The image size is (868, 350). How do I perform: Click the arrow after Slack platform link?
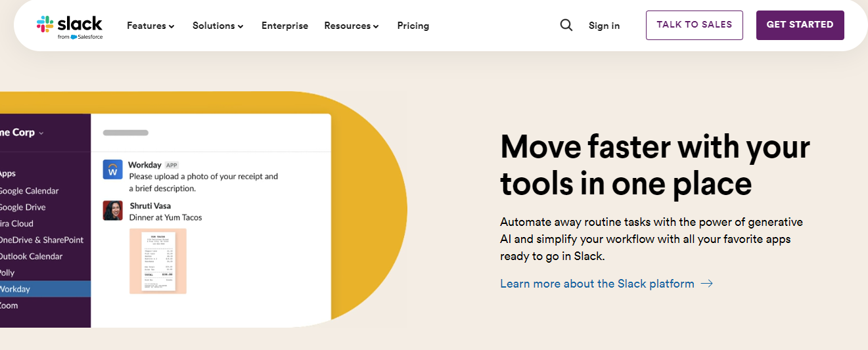point(706,284)
